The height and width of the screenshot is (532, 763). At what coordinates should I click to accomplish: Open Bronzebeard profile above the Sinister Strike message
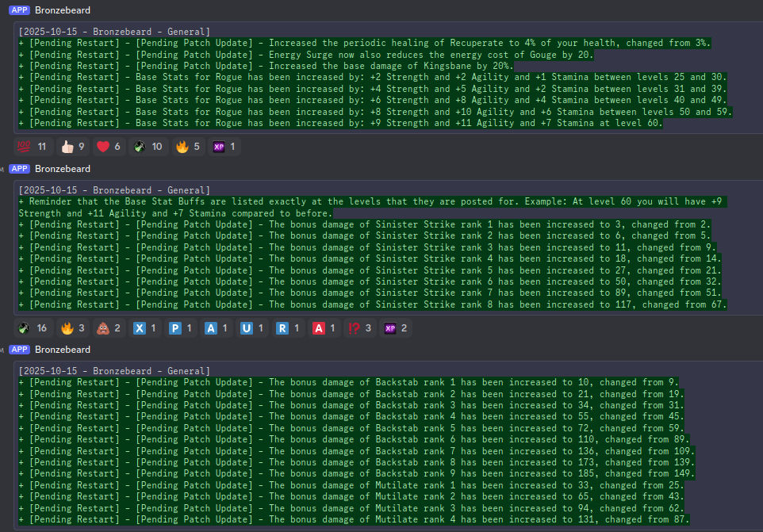click(63, 169)
